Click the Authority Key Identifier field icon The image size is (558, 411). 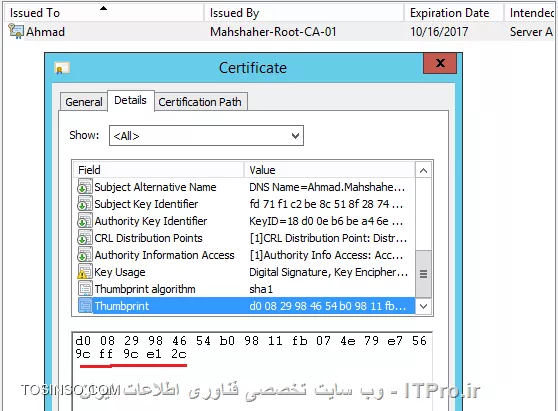coord(85,221)
